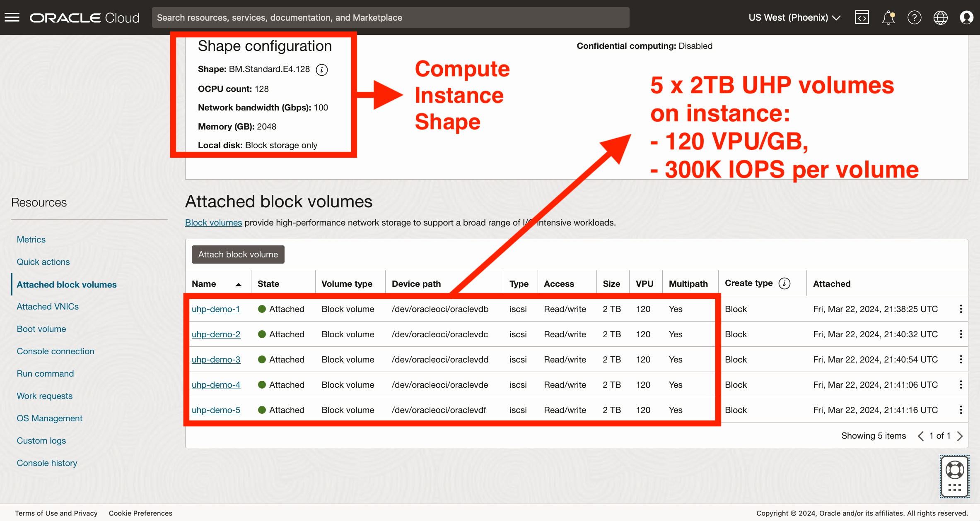Open the Block volumes link

[213, 222]
